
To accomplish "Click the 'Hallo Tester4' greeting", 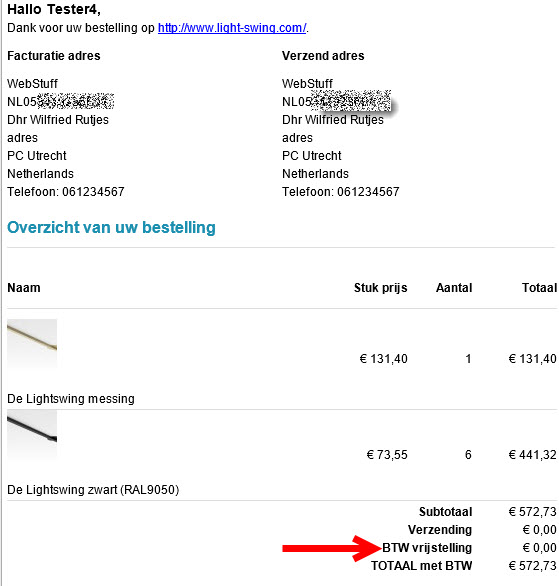I will pos(54,9).
